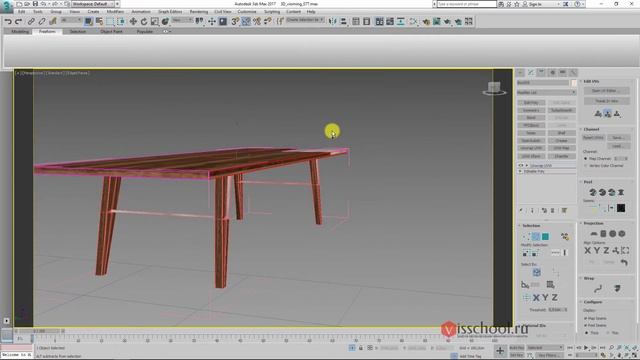Viewport: 640px width, 360px height.
Task: Click the Quick Peel icon in Peel rollout
Action: pos(593,192)
